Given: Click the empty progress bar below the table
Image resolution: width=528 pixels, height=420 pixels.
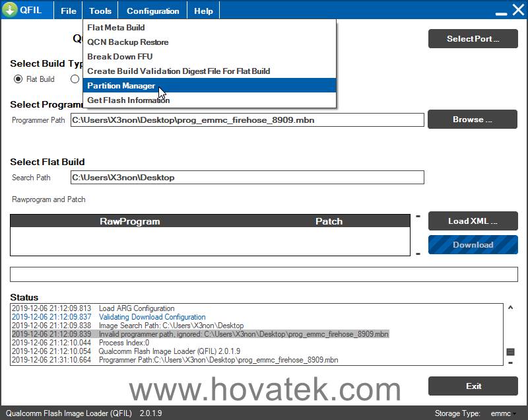Looking at the screenshot, I should coord(263,275).
